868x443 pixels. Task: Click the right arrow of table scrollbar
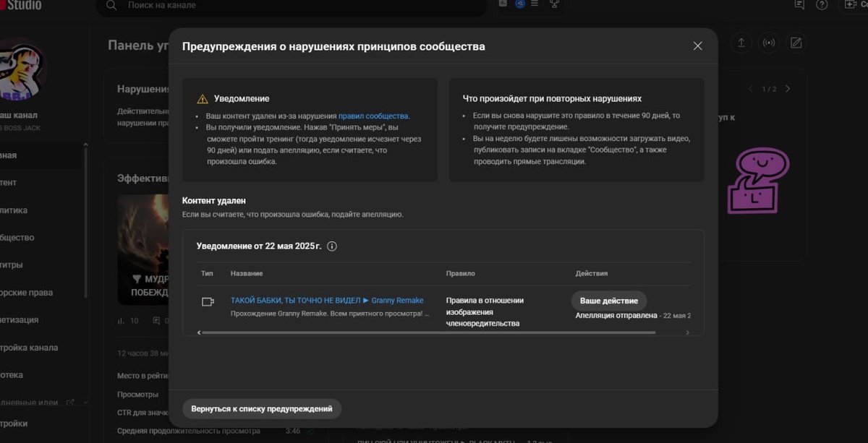click(x=687, y=332)
